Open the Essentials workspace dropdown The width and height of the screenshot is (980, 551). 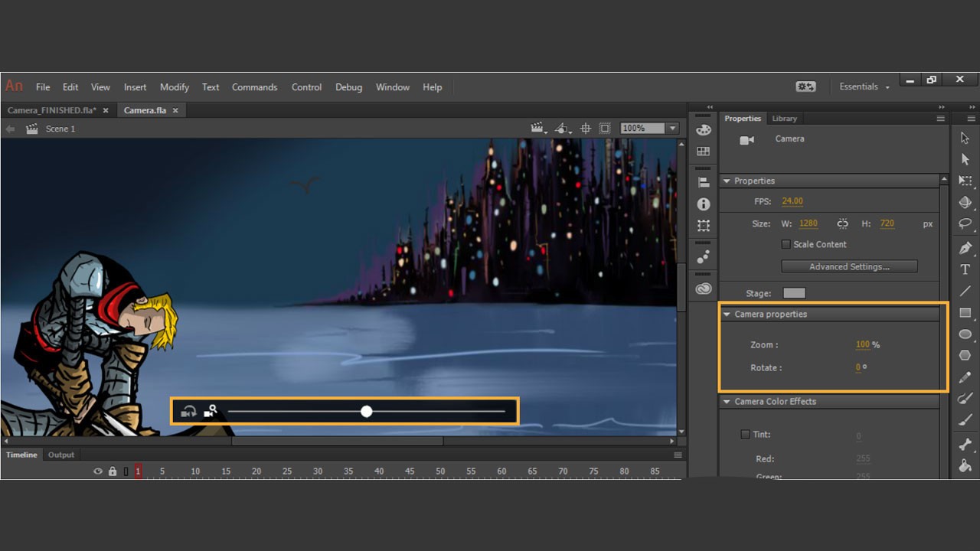pos(864,86)
